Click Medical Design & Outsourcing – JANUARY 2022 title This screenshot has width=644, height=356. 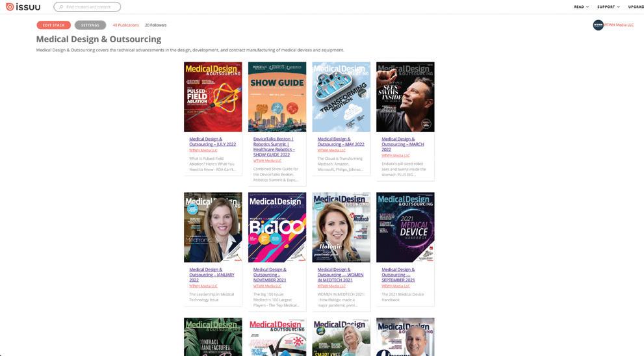pyautogui.click(x=211, y=275)
